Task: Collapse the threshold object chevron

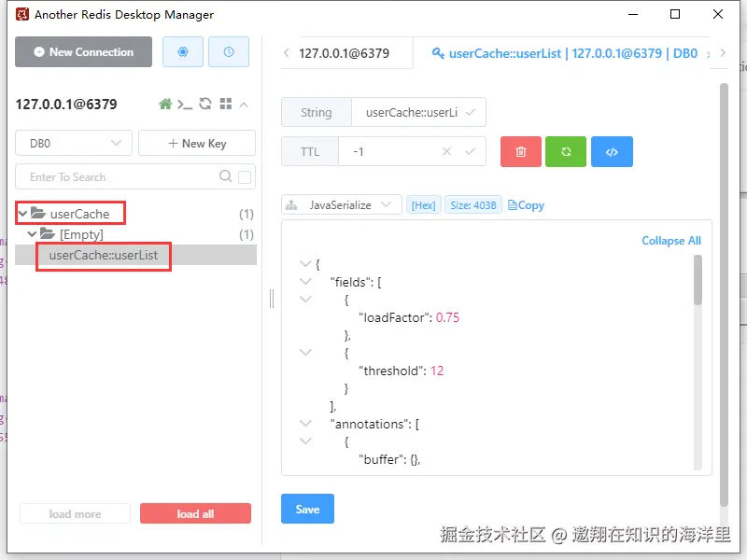Action: pos(305,353)
